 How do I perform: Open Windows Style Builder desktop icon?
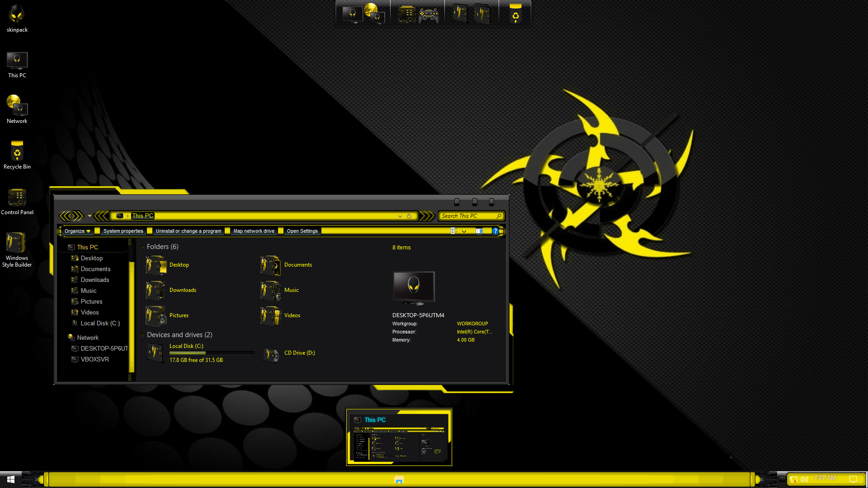point(16,243)
